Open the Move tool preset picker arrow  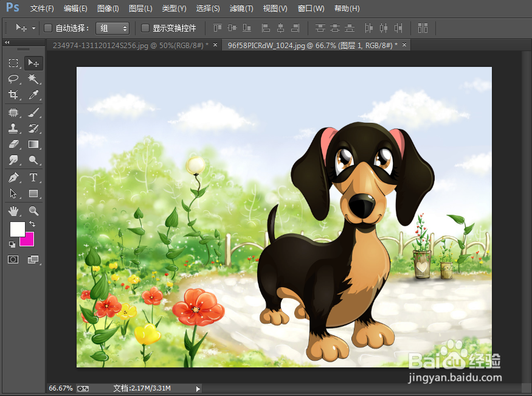point(33,28)
